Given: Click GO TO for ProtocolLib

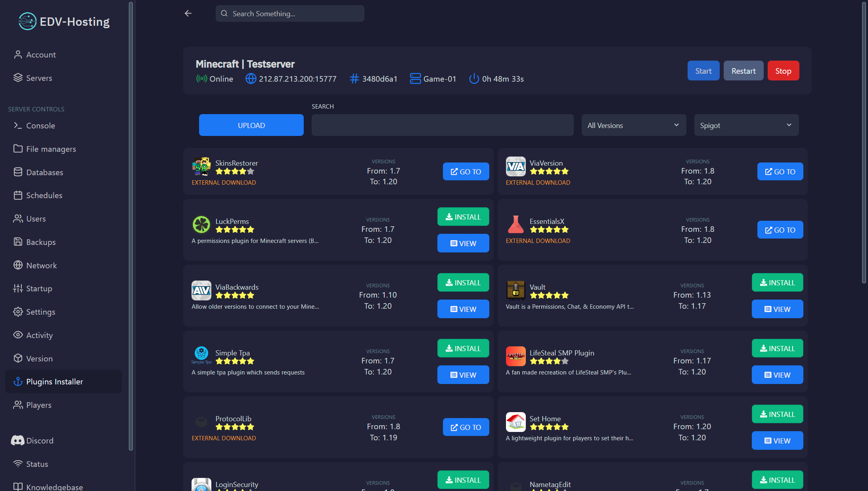Looking at the screenshot, I should [x=466, y=427].
